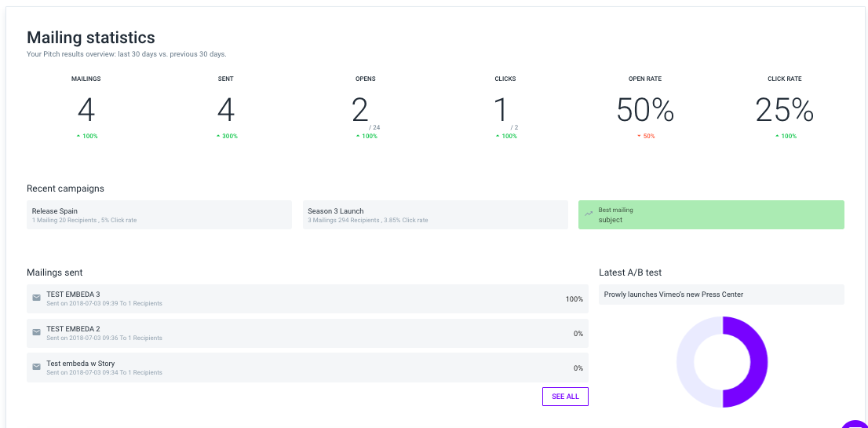The image size is (868, 428).
Task: Open the Best mailing subject card
Action: click(x=711, y=215)
